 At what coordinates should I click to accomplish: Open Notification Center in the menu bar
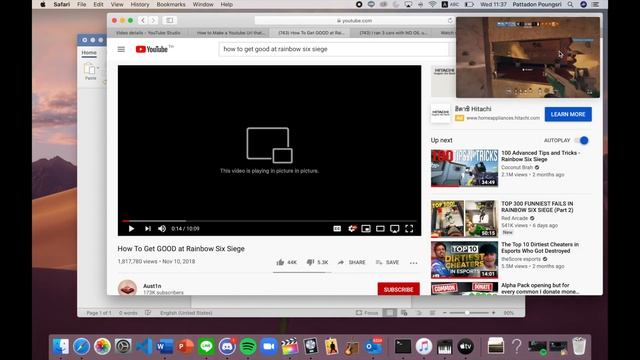(596, 4)
